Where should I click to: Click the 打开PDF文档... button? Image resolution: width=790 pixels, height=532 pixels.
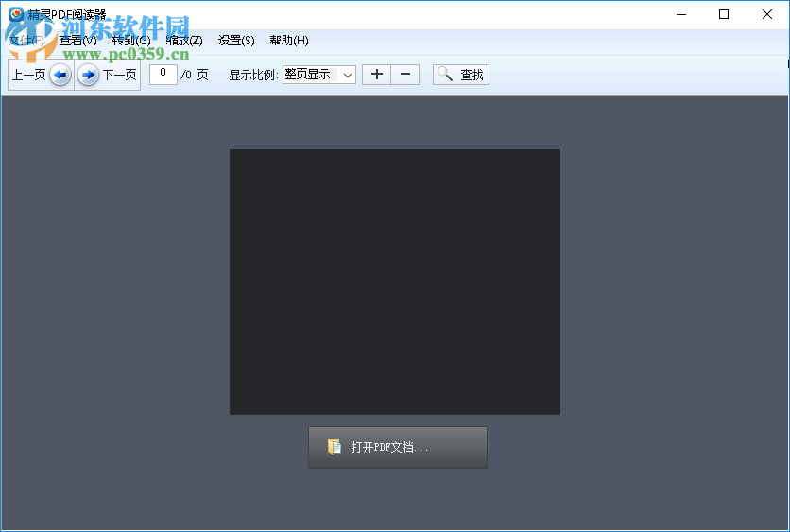point(398,447)
